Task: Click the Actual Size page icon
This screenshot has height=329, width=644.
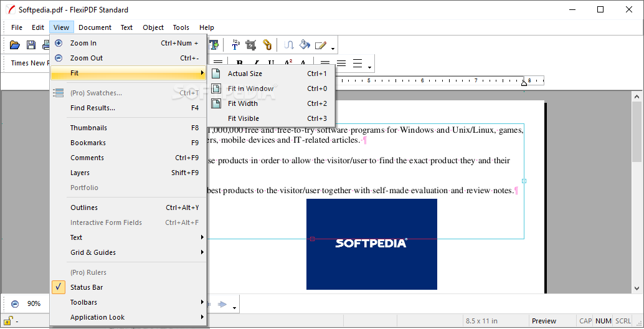Action: pyautogui.click(x=216, y=74)
